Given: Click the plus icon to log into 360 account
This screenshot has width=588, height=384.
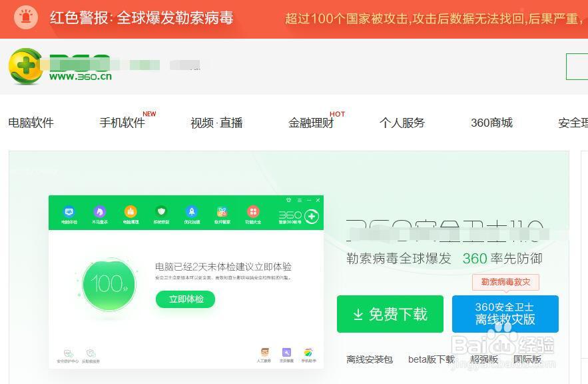Looking at the screenshot, I should tap(311, 215).
